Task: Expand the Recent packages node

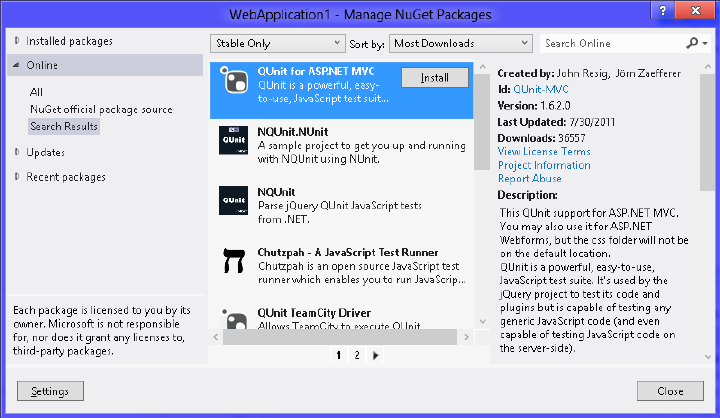Action: [17, 176]
